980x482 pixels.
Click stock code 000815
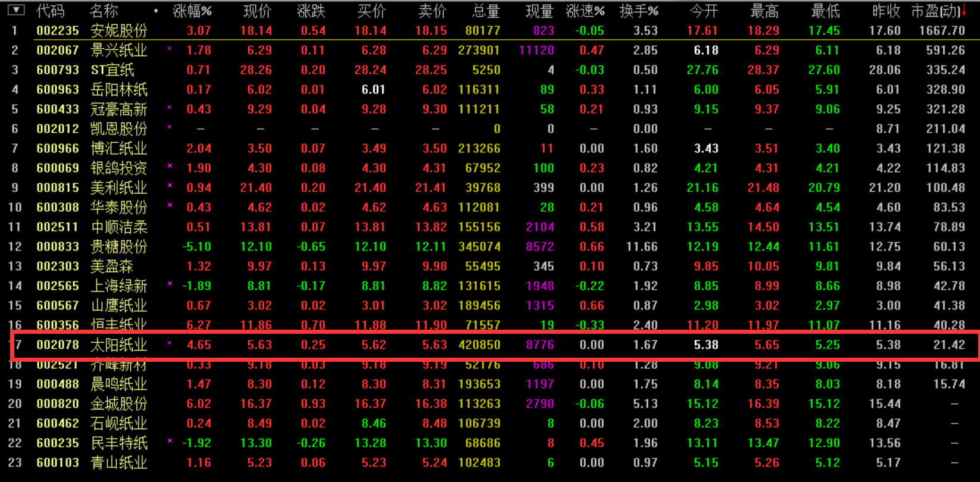pyautogui.click(x=58, y=187)
